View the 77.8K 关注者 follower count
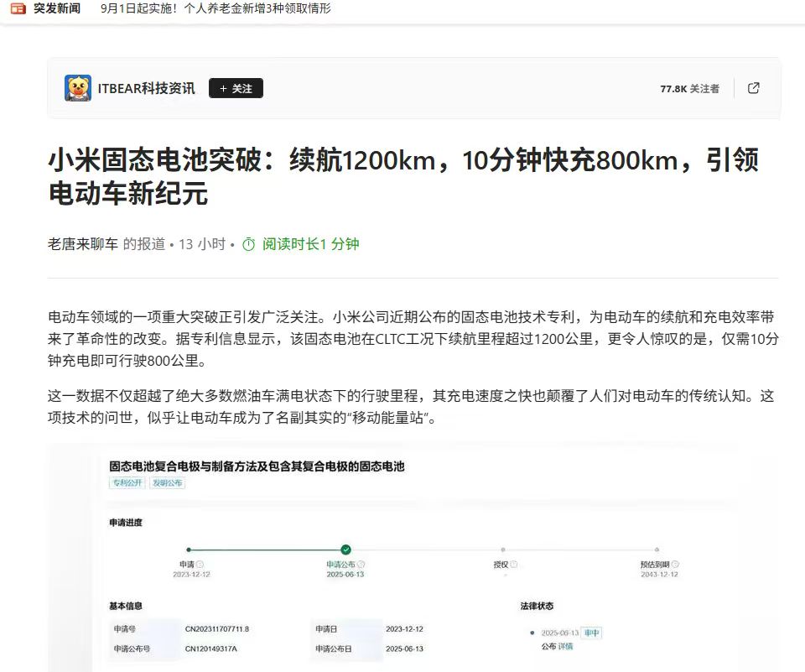 pyautogui.click(x=689, y=88)
